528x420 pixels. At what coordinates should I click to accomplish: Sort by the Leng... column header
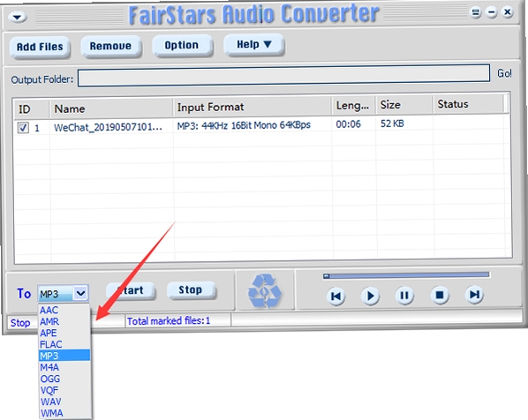353,105
